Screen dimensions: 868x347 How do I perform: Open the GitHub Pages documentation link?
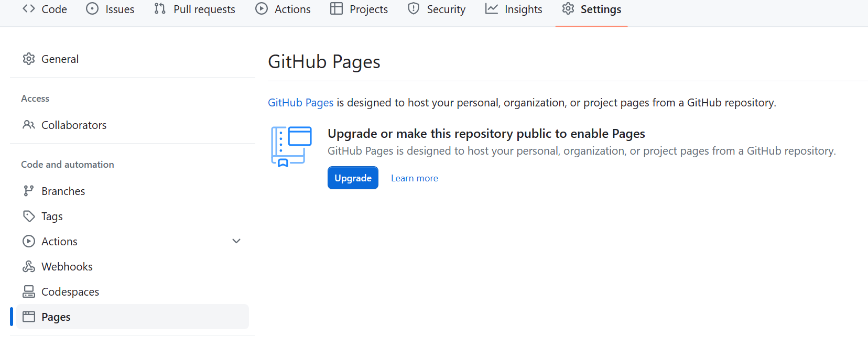tap(300, 103)
